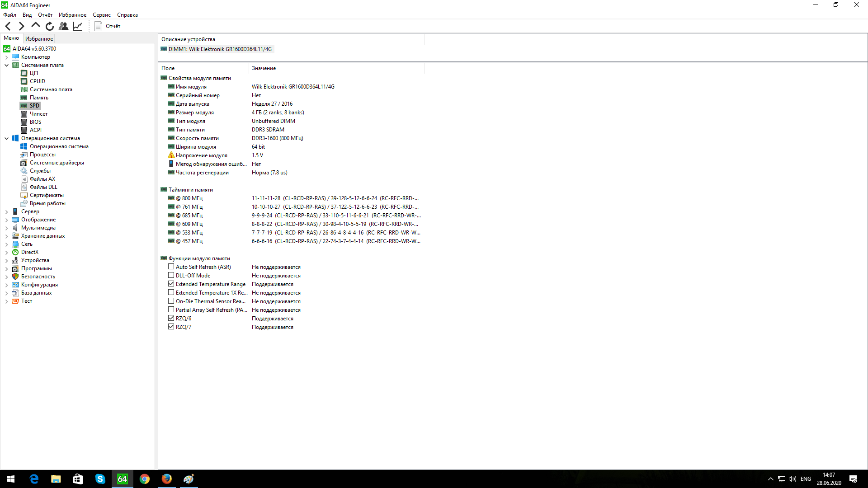Select the ACPI tree item
The width and height of the screenshot is (868, 488).
pos(35,130)
